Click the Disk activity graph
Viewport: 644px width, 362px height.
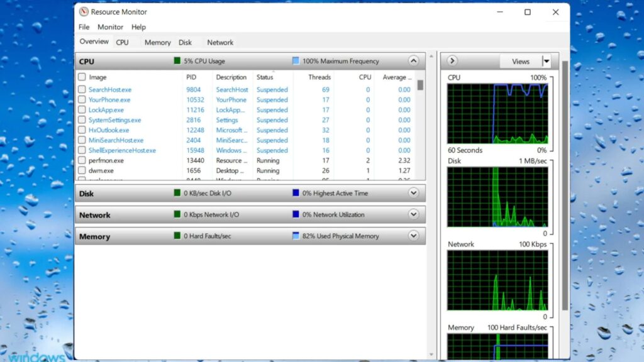(497, 195)
